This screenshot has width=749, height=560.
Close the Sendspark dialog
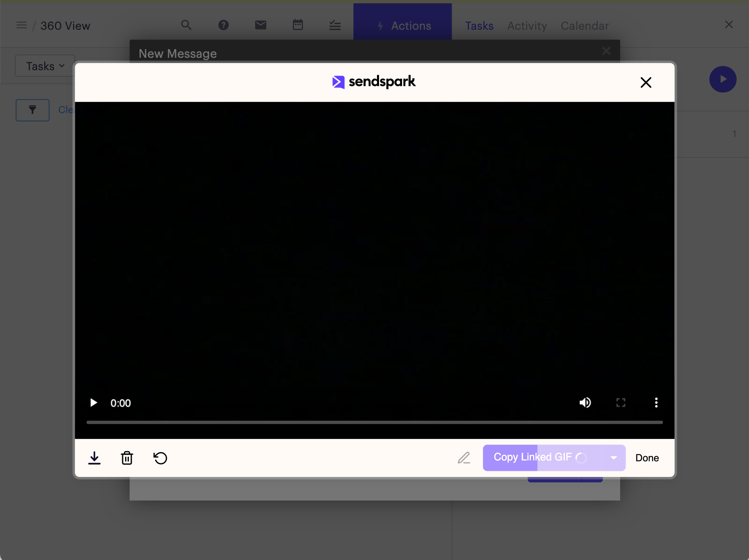coord(646,83)
